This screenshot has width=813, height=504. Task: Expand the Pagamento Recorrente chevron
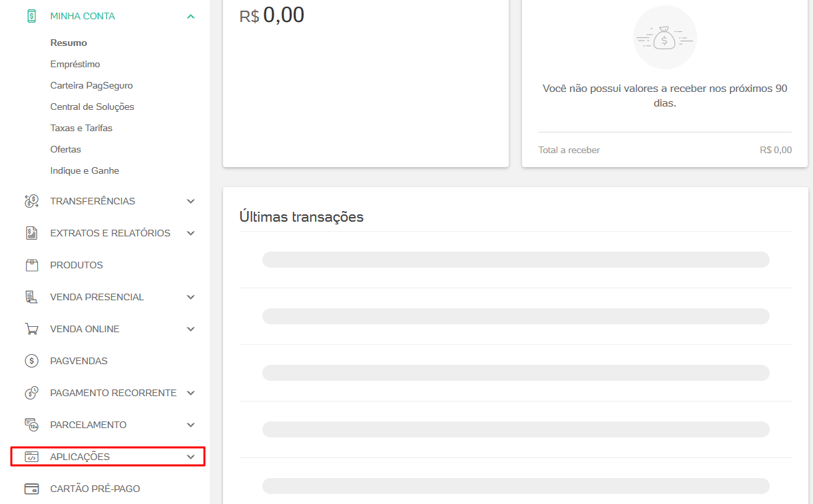[x=191, y=393]
